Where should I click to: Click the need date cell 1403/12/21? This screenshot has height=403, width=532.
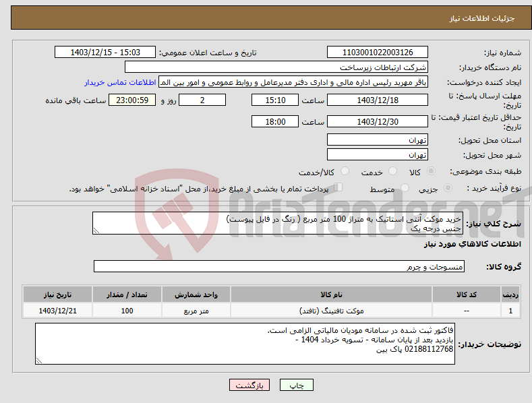point(57,311)
